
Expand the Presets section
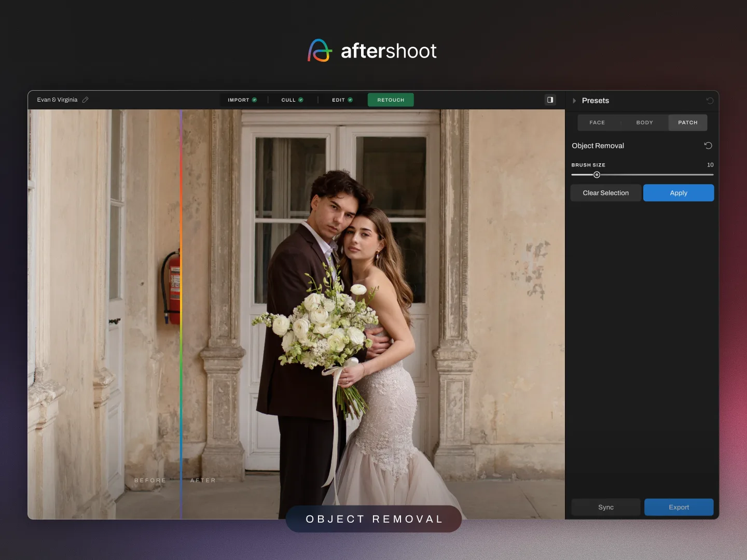click(x=574, y=101)
